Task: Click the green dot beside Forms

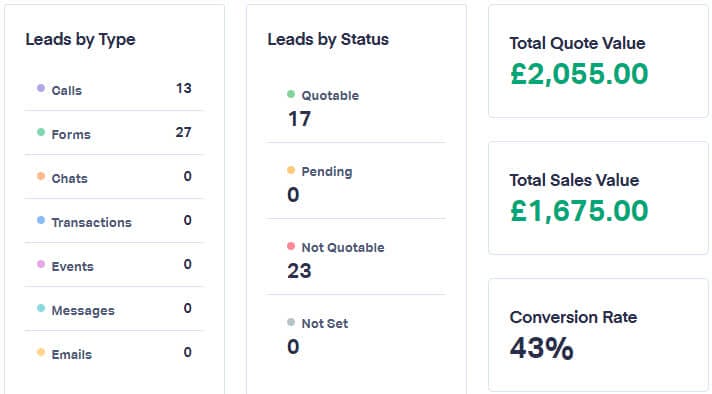Action: pyautogui.click(x=41, y=132)
